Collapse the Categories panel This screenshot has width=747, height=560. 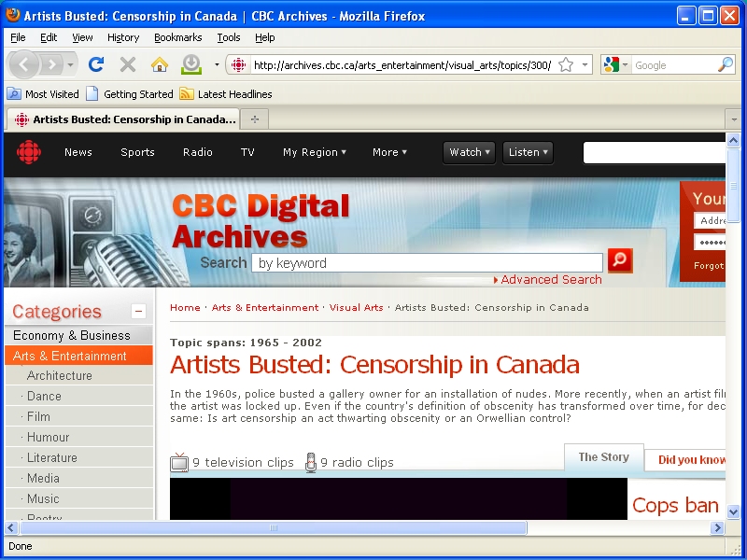click(139, 312)
